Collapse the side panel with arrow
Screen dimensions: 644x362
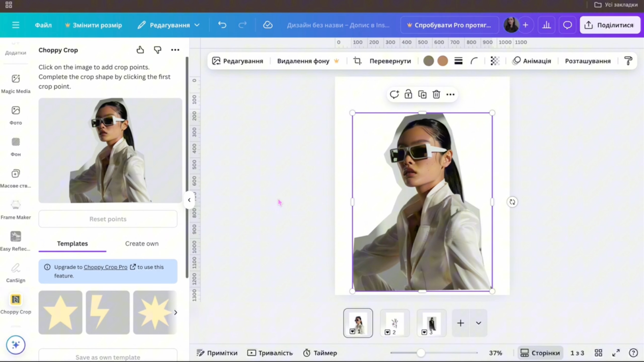coord(189,200)
